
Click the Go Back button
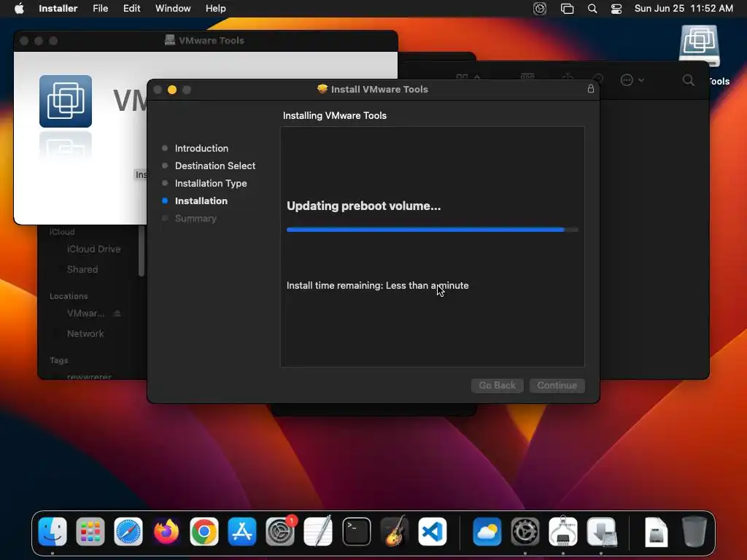tap(497, 385)
